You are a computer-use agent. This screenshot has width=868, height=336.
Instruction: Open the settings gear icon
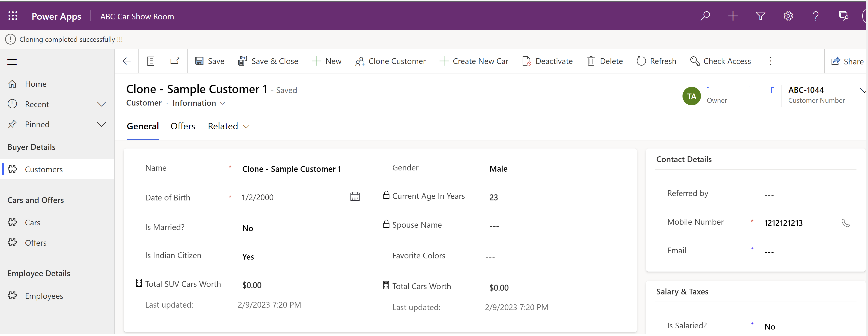click(788, 16)
